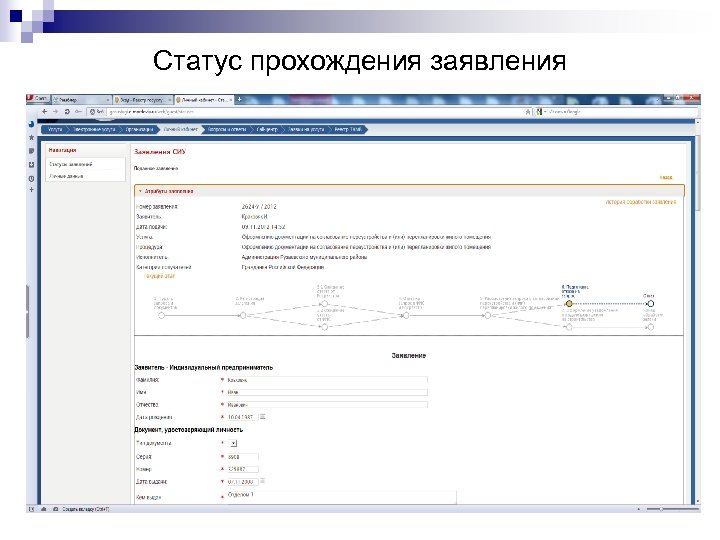Open the История обработки заявления link
Screen dimensions: 720x540
pos(641,202)
